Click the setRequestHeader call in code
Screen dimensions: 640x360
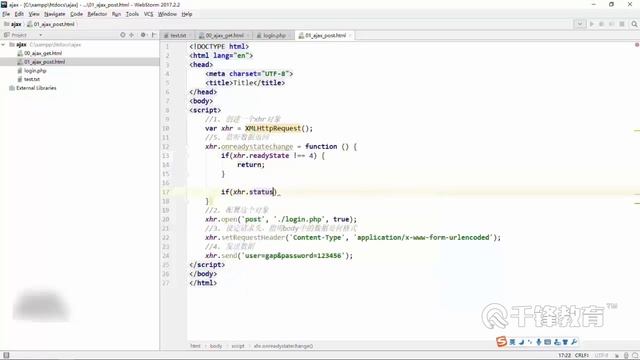click(x=253, y=238)
